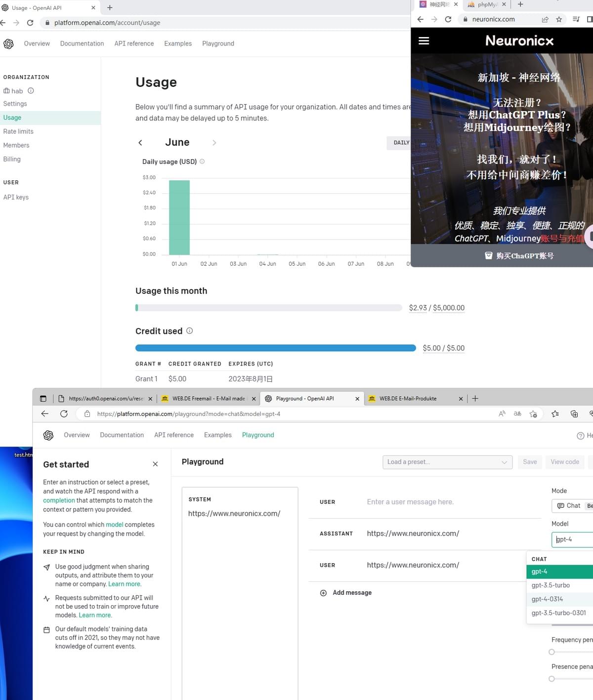Open Edge Collections toolbar icon
The height and width of the screenshot is (700, 593).
coord(574,414)
